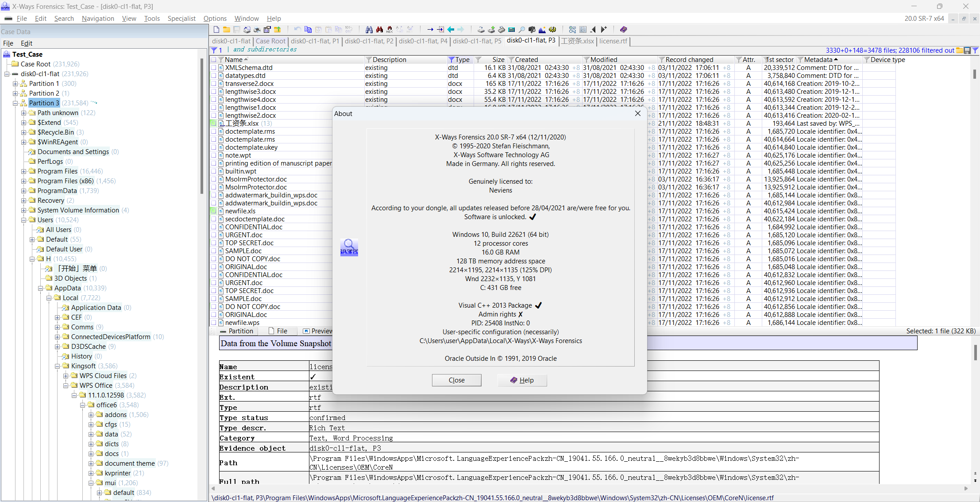This screenshot has height=502, width=980.
Task: Click the Open folder toolbar icon
Action: pyautogui.click(x=226, y=30)
